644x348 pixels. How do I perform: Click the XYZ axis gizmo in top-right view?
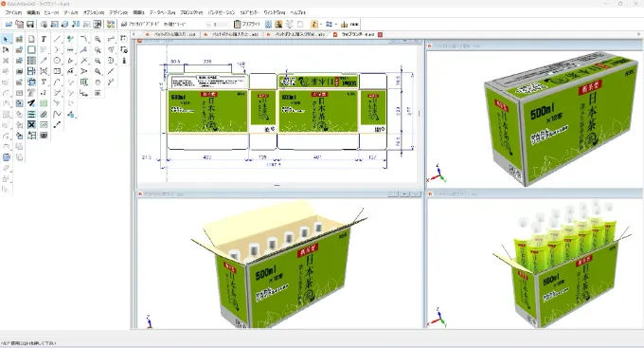pyautogui.click(x=437, y=174)
